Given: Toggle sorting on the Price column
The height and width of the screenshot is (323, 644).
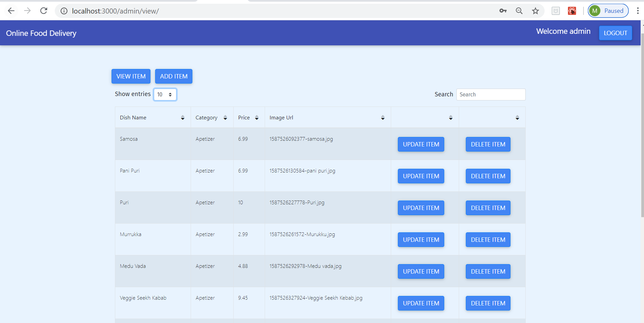Looking at the screenshot, I should pos(257,118).
